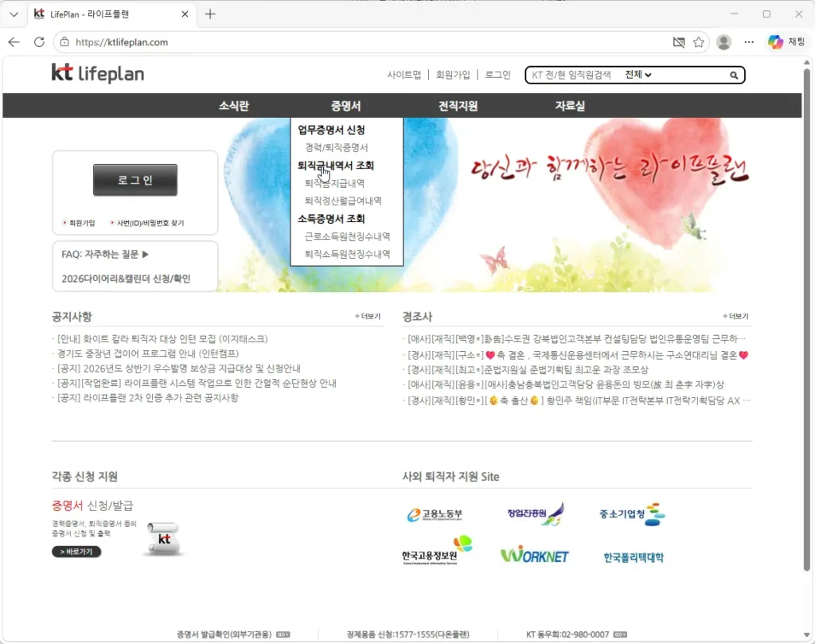
Task: Click the vertical page scrollbar
Action: point(807,319)
